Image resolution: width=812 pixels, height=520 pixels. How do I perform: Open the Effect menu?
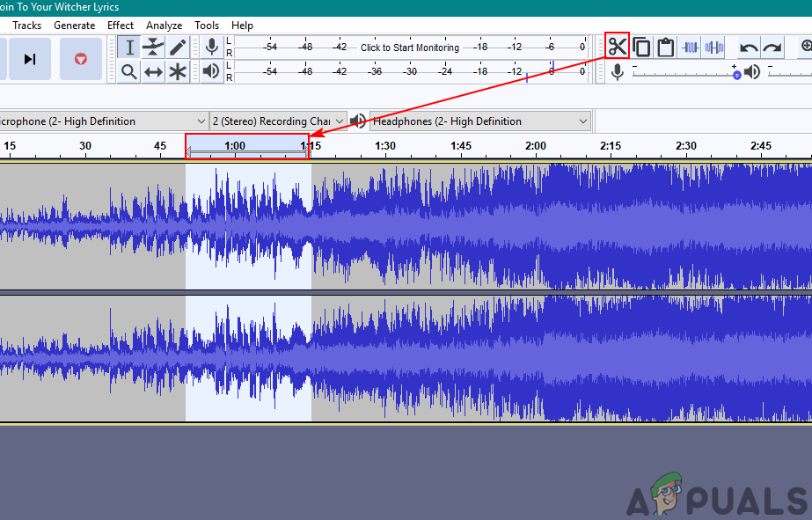[x=120, y=25]
